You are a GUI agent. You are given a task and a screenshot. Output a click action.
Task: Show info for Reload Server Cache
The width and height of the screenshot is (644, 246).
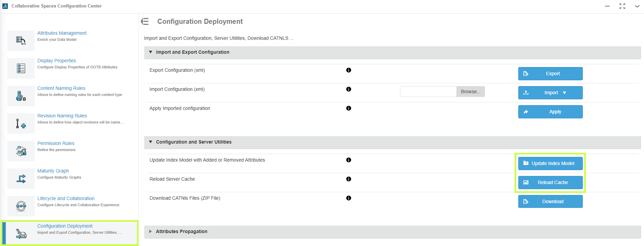tap(348, 179)
